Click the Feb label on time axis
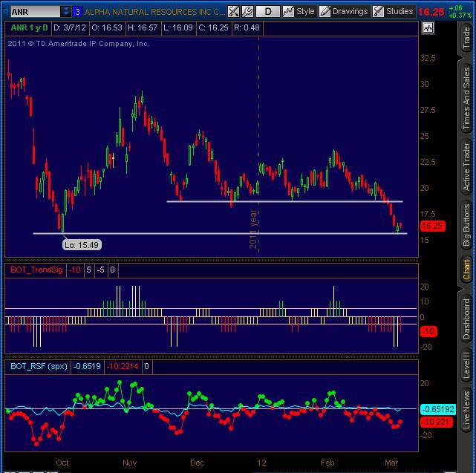476x473 pixels. click(327, 463)
